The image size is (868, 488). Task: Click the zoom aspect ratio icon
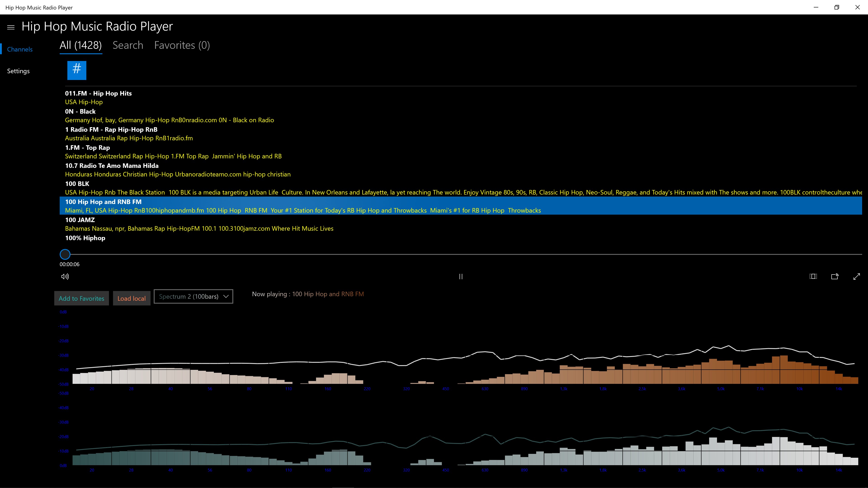point(813,277)
